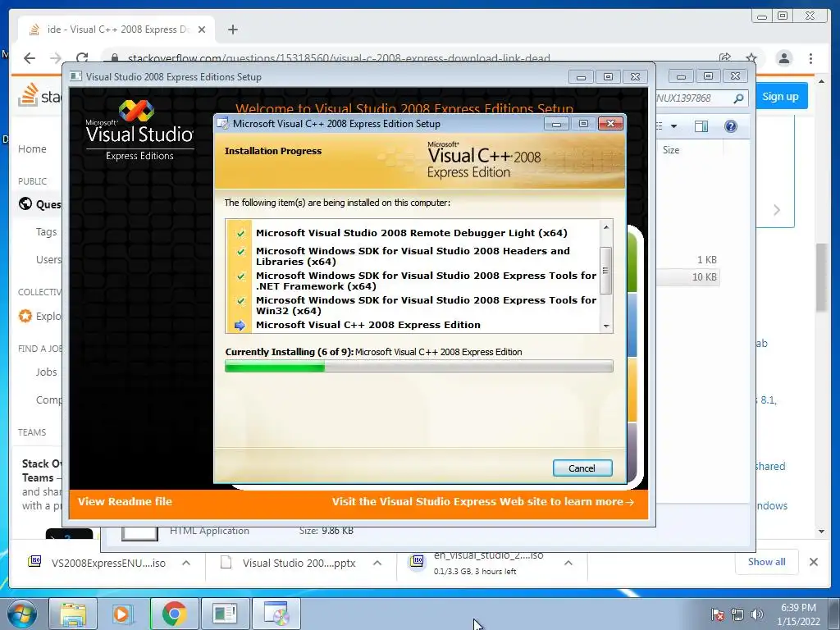Close the Visual C++ 2008 Express tab
Screen dimensions: 840x630
[x=202, y=30]
